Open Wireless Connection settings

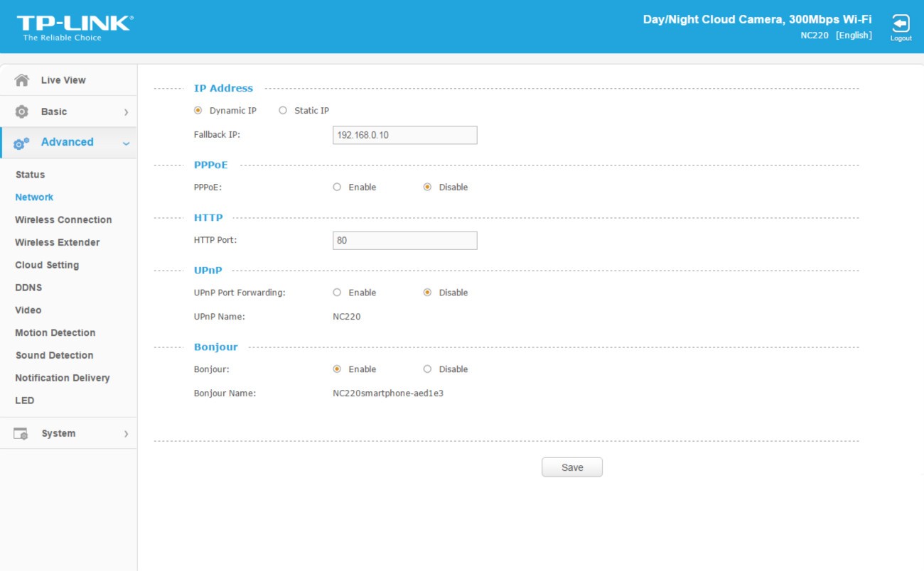coord(63,220)
